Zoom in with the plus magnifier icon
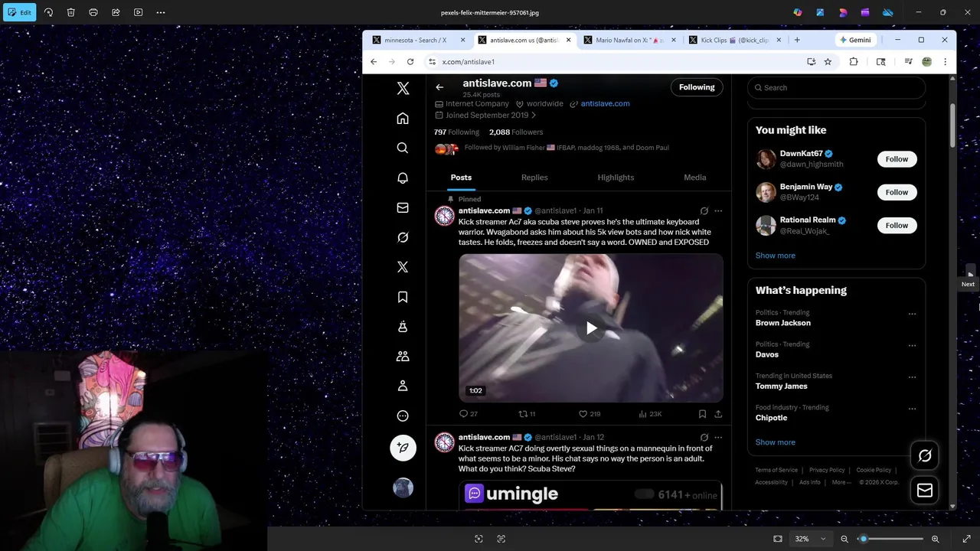 pos(935,539)
